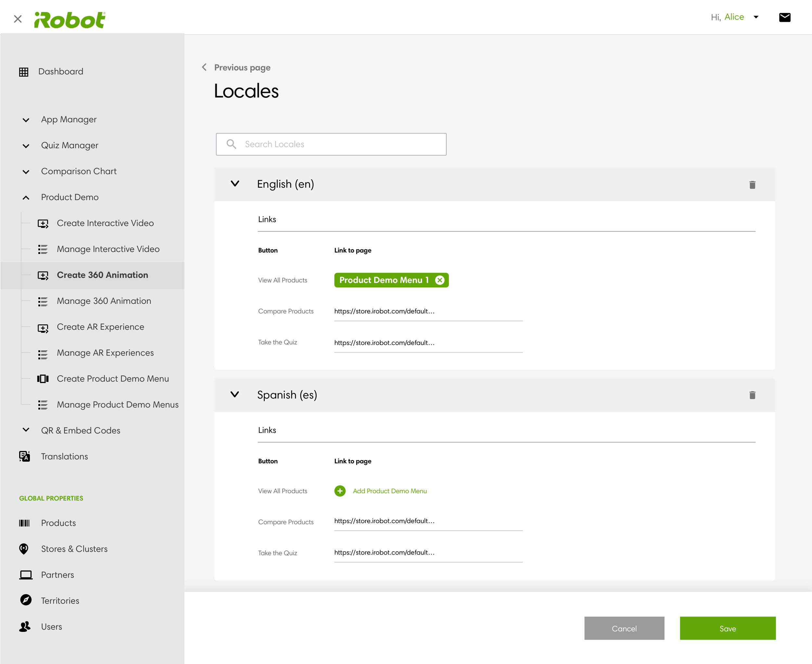812x664 pixels.
Task: Select Manage 360 Animation menu item
Action: tap(104, 301)
